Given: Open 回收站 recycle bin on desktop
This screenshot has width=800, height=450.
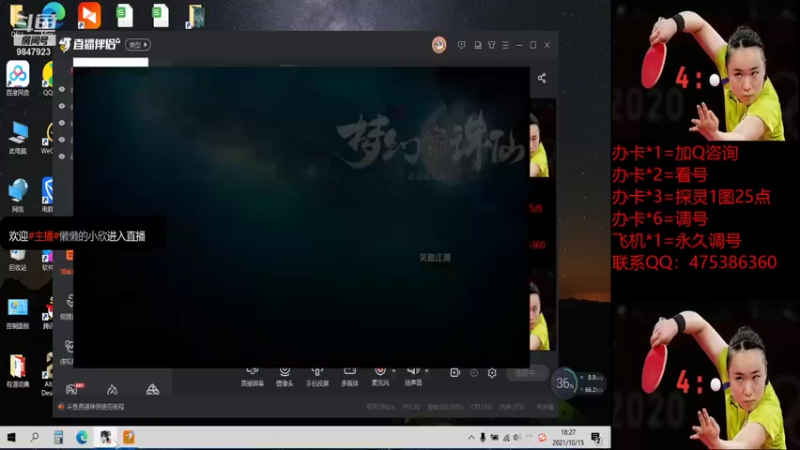Looking at the screenshot, I should 18,260.
